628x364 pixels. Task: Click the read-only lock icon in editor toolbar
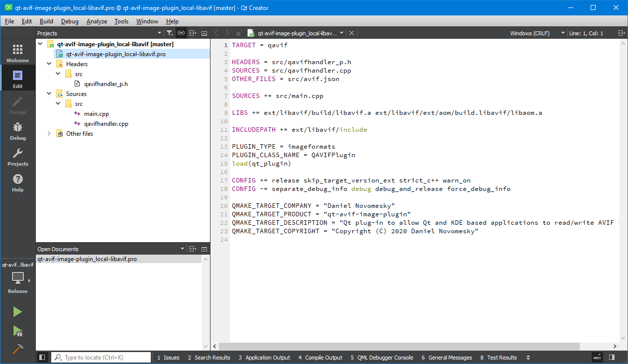tap(239, 33)
